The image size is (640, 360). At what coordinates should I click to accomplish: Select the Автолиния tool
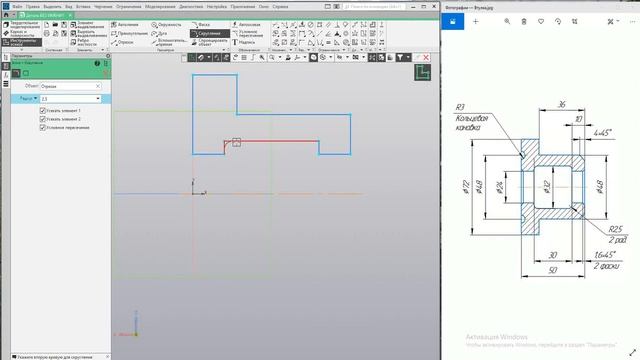[125, 25]
